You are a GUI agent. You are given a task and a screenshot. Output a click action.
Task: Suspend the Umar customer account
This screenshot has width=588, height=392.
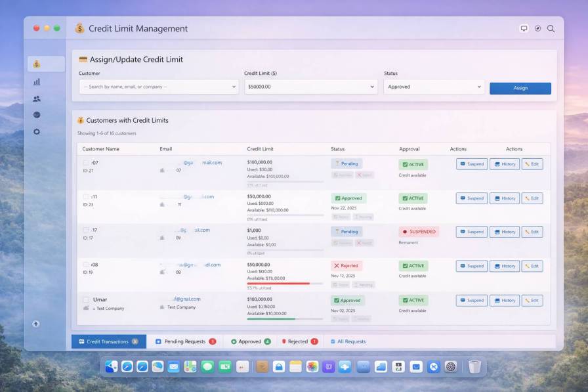(x=473, y=300)
